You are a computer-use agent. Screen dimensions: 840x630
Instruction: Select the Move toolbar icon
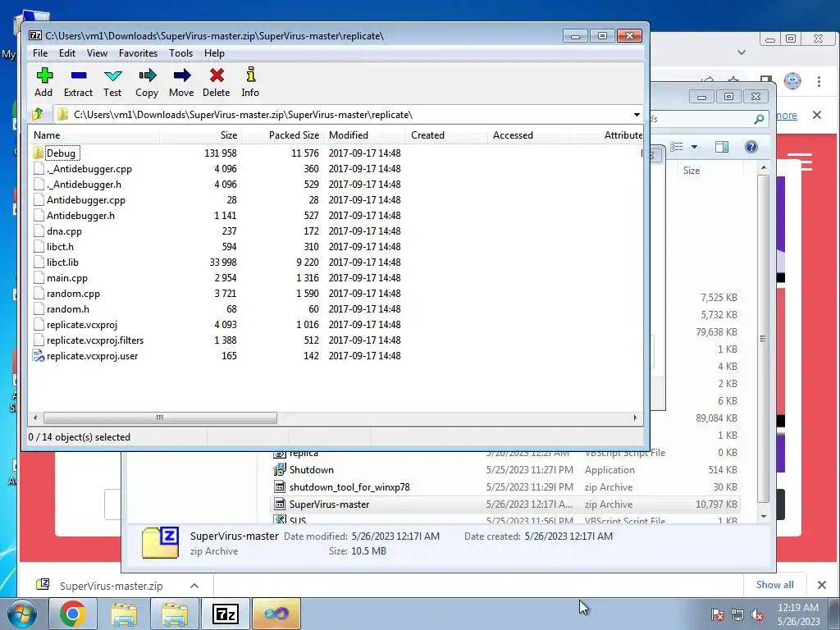tap(181, 83)
